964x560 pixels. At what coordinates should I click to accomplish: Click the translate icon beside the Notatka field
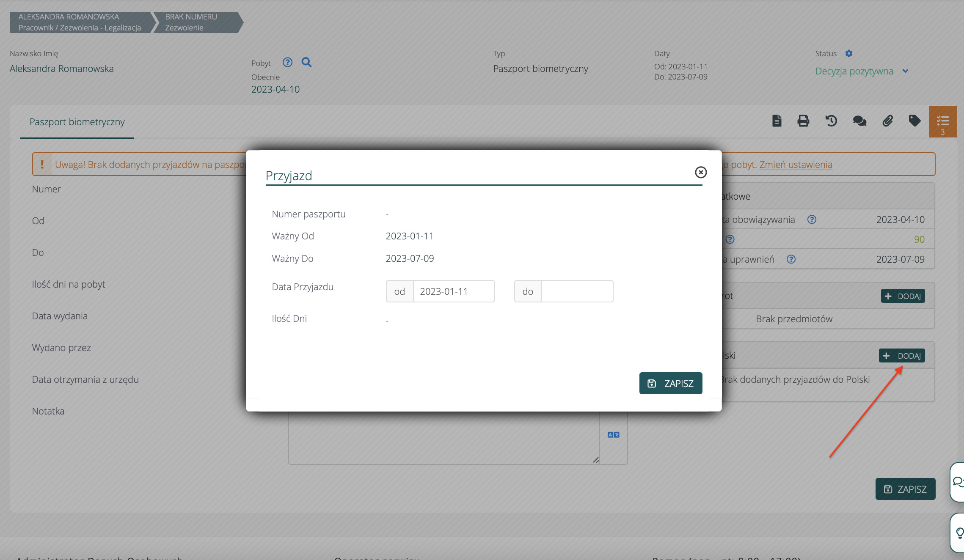point(613,435)
